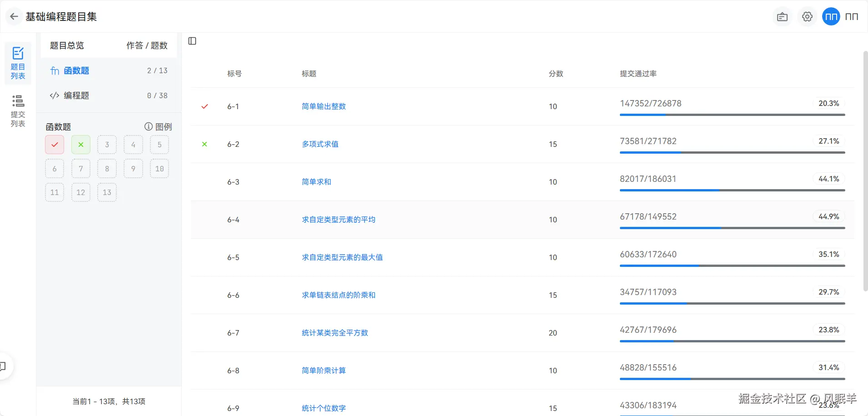868x416 pixels.
Task: Jump to problem tile 6
Action: tap(55, 169)
